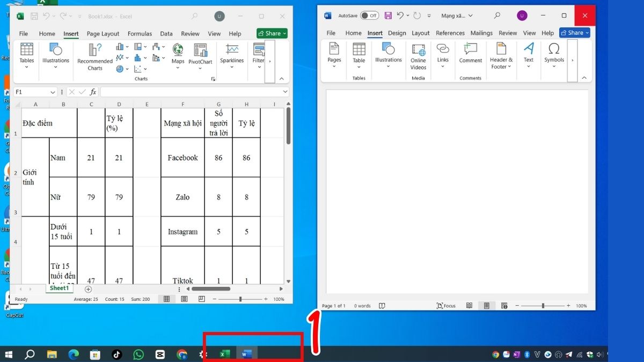The width and height of the screenshot is (644, 362).
Task: Click Excel user account avatar
Action: 219,16
